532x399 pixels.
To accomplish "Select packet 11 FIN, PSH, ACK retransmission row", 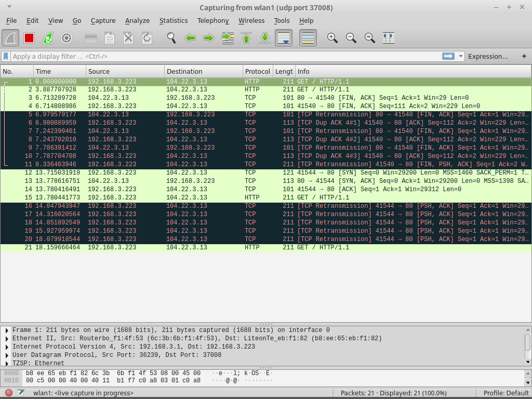I will point(266,164).
